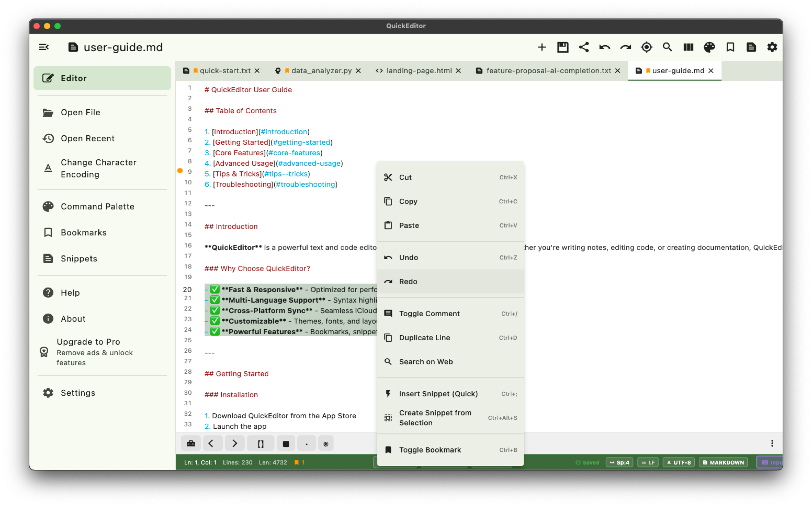The width and height of the screenshot is (812, 507).
Task: Open the LF line ending selector
Action: click(648, 462)
